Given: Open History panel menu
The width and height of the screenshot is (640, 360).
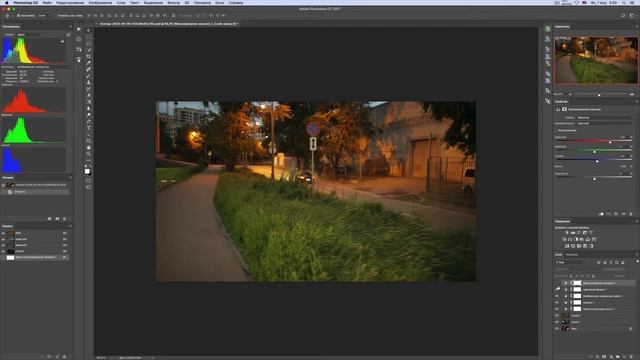Looking at the screenshot, I should [x=70, y=178].
